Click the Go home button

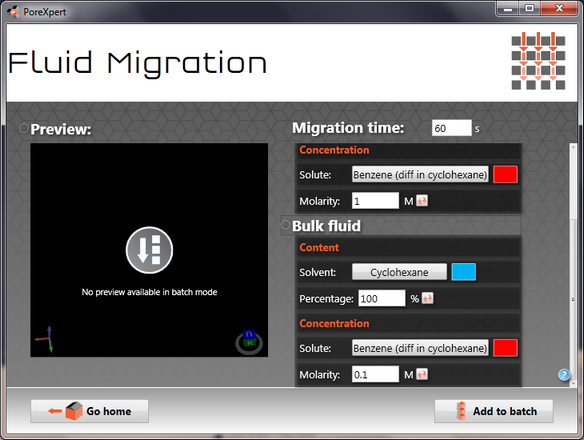click(x=89, y=411)
